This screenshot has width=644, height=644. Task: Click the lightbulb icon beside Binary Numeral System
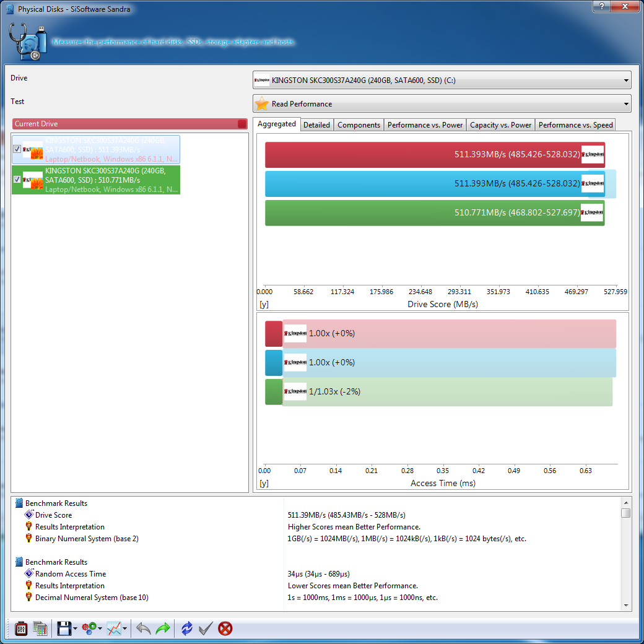28,538
